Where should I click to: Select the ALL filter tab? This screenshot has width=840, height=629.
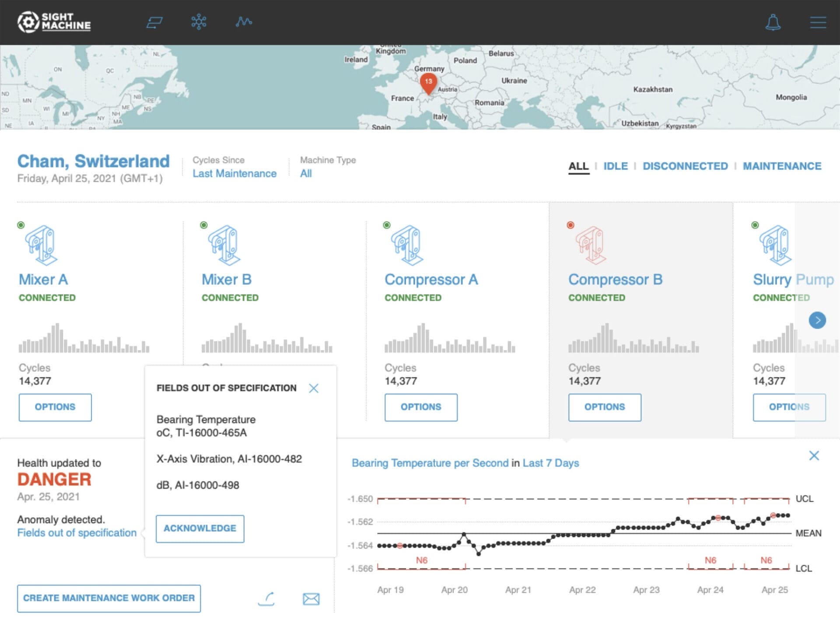click(x=578, y=166)
